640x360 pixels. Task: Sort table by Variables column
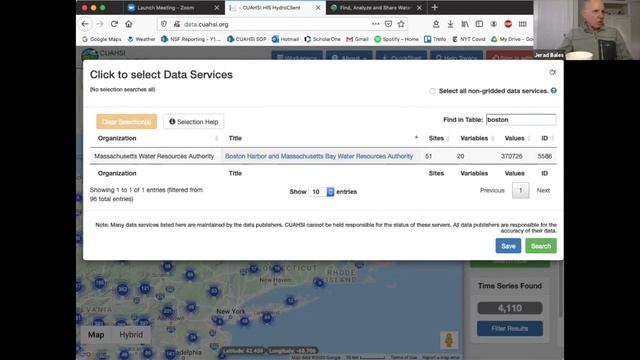(476, 138)
